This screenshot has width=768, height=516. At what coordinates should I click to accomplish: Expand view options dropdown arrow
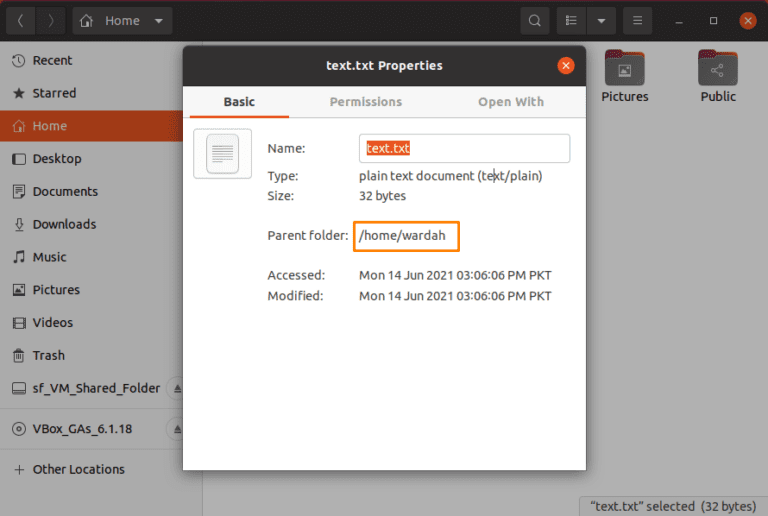click(x=601, y=21)
